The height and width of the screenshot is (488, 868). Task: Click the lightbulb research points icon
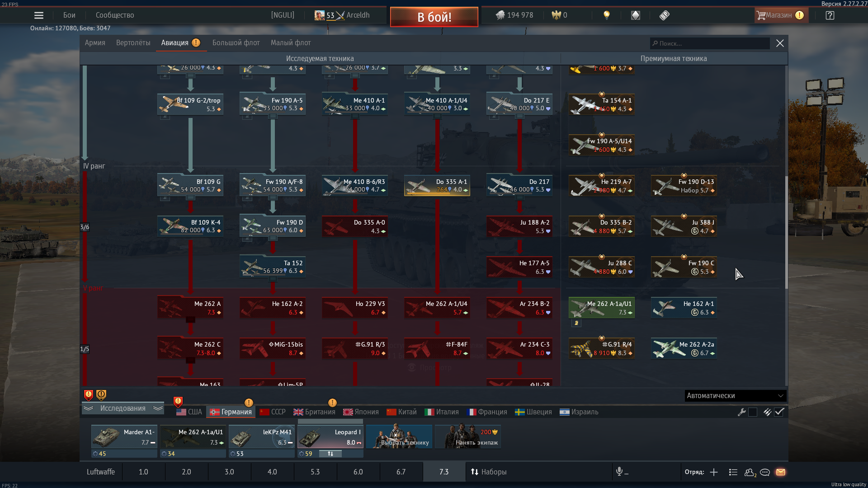click(607, 15)
